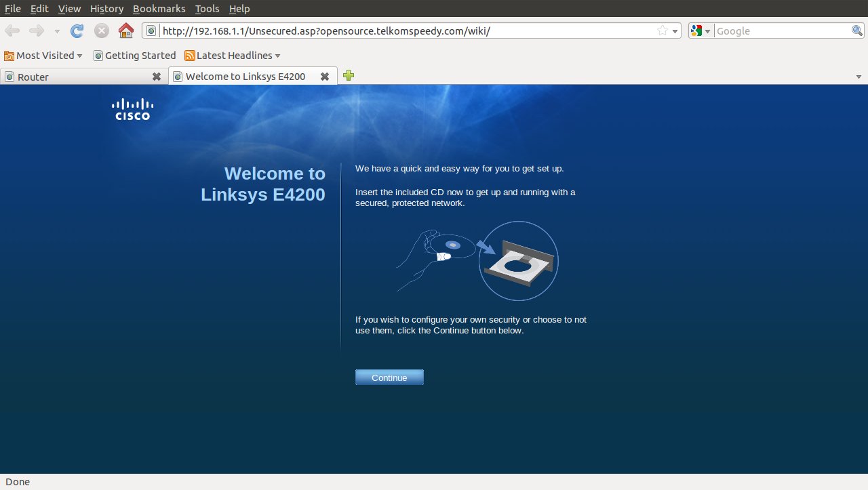Screen dimensions: 868x490
Task: Go to Home via house icon
Action: (x=125, y=30)
